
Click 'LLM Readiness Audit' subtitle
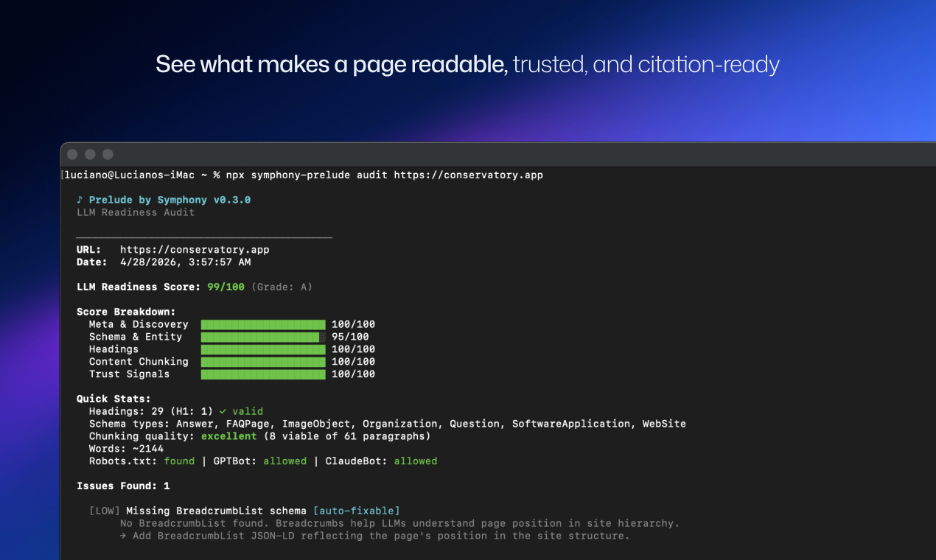point(136,212)
